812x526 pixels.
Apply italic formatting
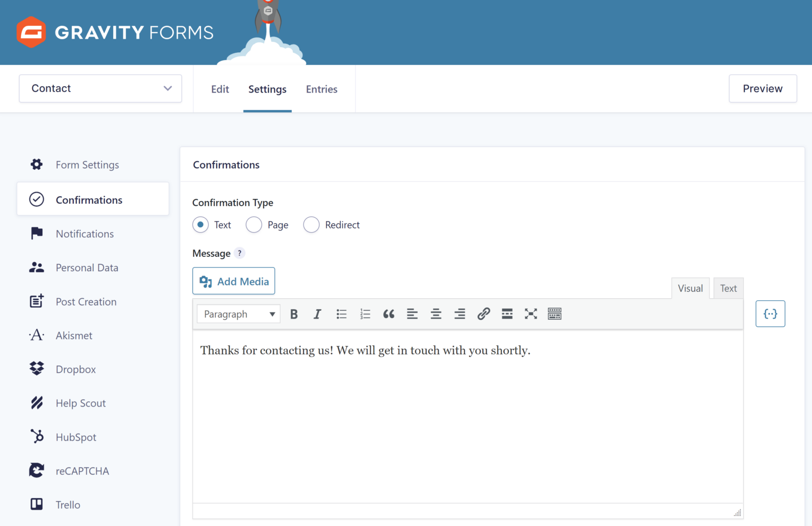tap(317, 313)
